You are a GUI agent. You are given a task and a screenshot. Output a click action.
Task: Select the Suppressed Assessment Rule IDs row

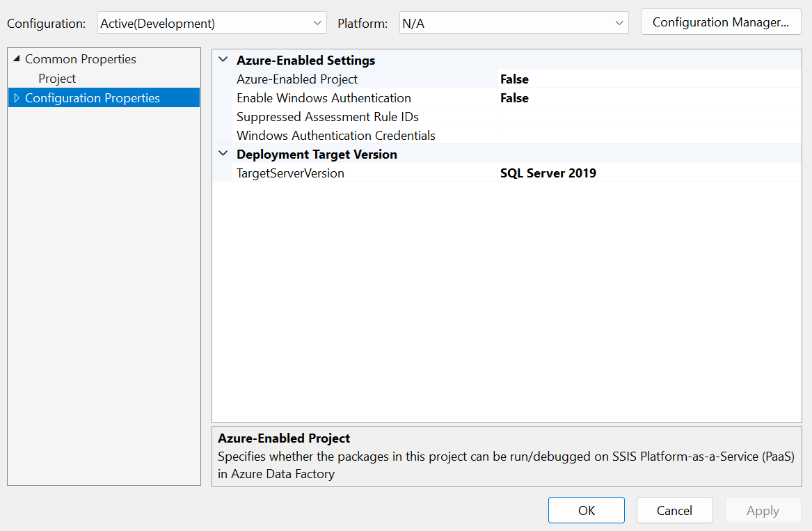(x=327, y=117)
